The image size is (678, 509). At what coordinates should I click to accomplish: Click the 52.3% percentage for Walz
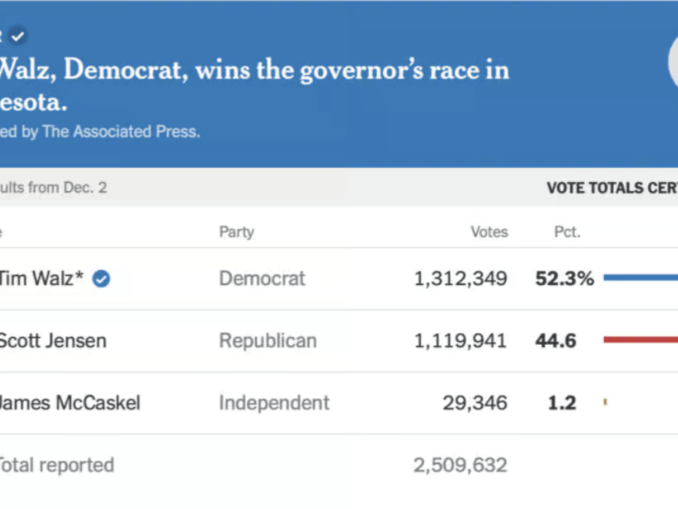(x=564, y=279)
